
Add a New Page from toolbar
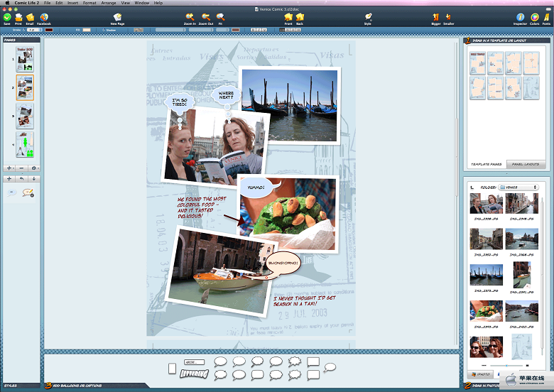click(x=117, y=17)
